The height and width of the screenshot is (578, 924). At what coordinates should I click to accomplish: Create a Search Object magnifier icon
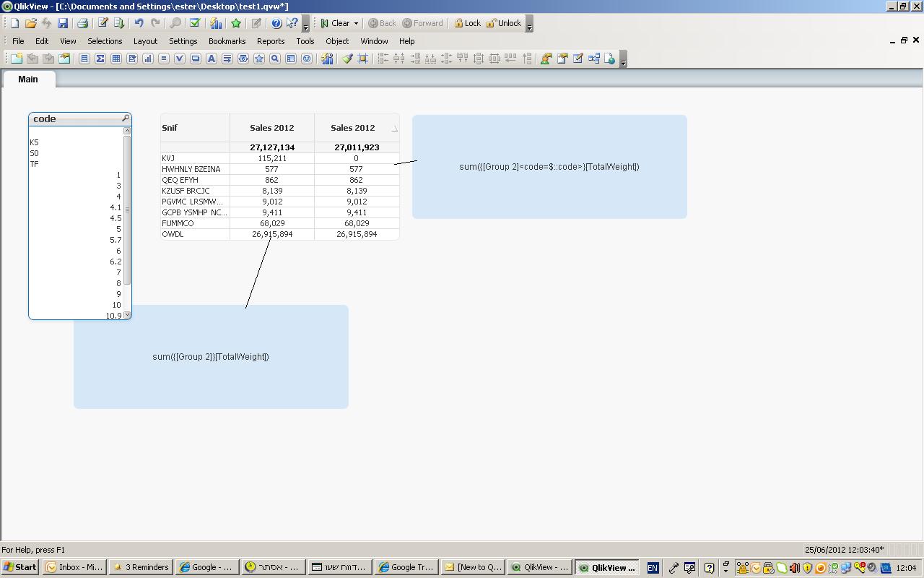(x=275, y=59)
